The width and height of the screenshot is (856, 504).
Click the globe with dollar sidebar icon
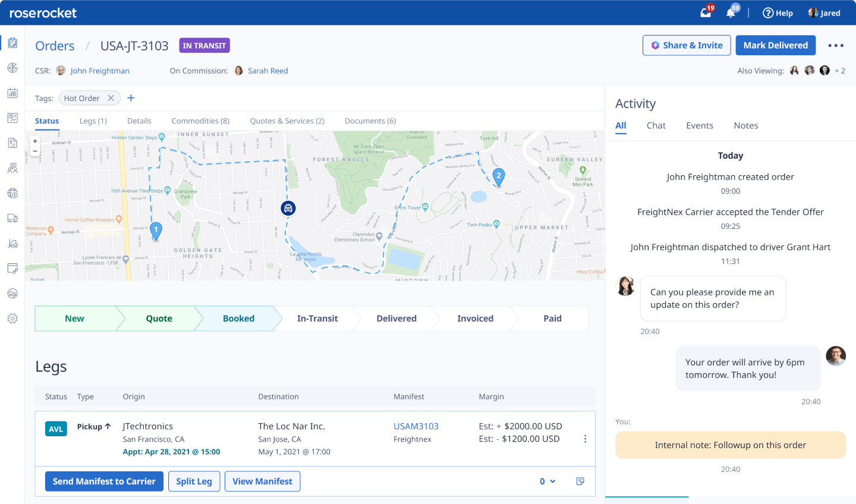(x=12, y=193)
